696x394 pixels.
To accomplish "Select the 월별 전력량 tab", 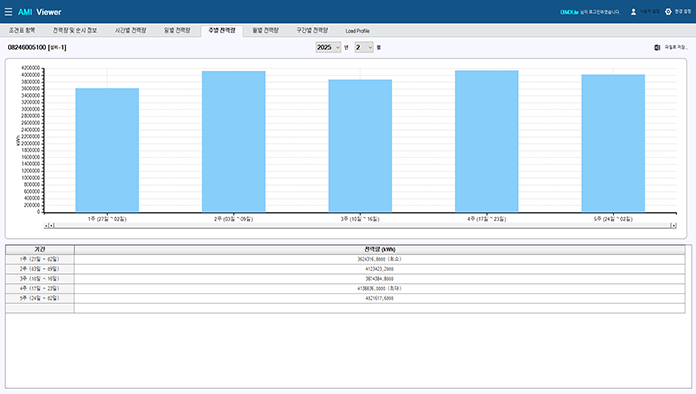I will tap(265, 31).
